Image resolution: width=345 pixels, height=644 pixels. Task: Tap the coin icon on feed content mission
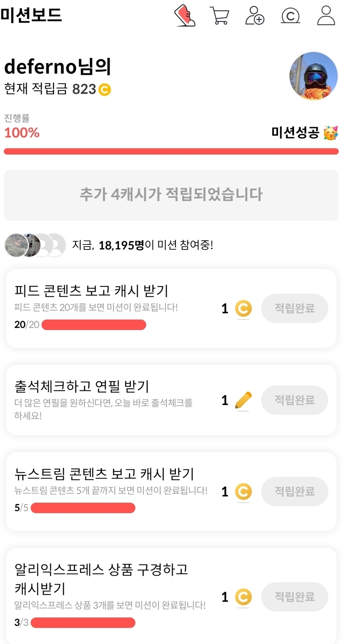click(243, 308)
